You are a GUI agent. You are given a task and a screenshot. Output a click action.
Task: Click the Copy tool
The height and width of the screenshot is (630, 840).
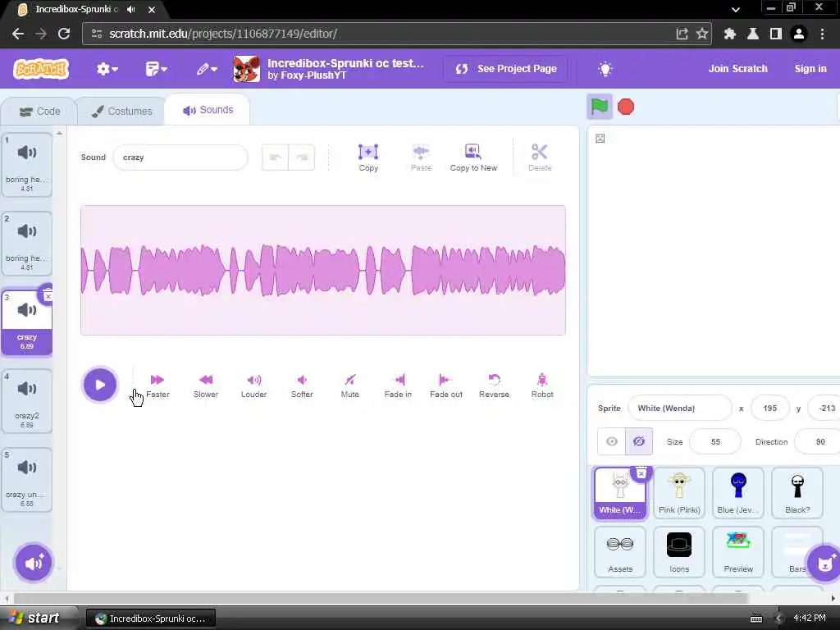point(368,157)
